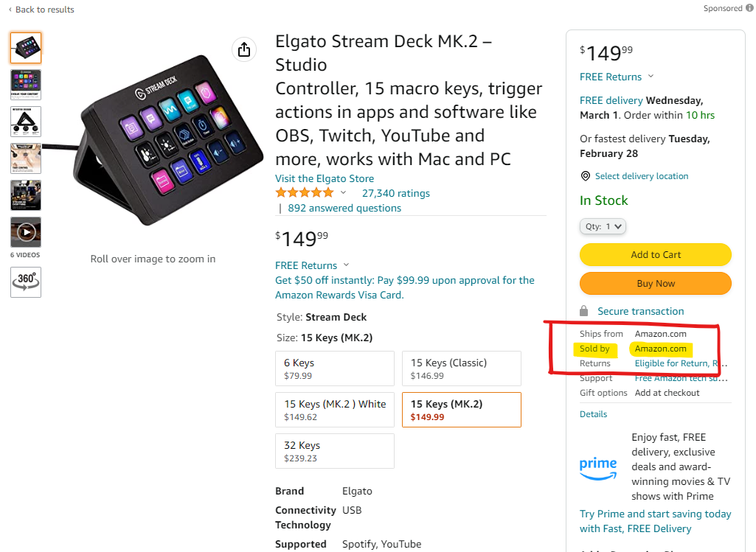Click the Secure transaction lock icon
Viewport: 756px width, 552px height.
click(584, 311)
